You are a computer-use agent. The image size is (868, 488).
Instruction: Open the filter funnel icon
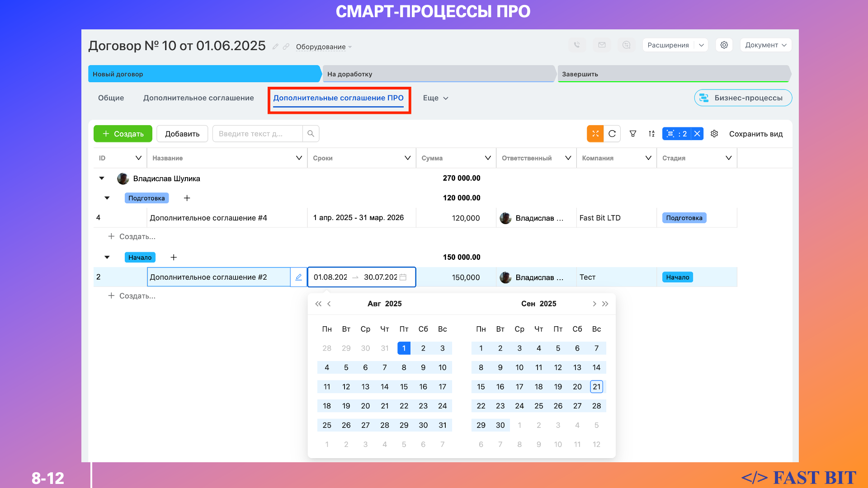click(x=633, y=134)
